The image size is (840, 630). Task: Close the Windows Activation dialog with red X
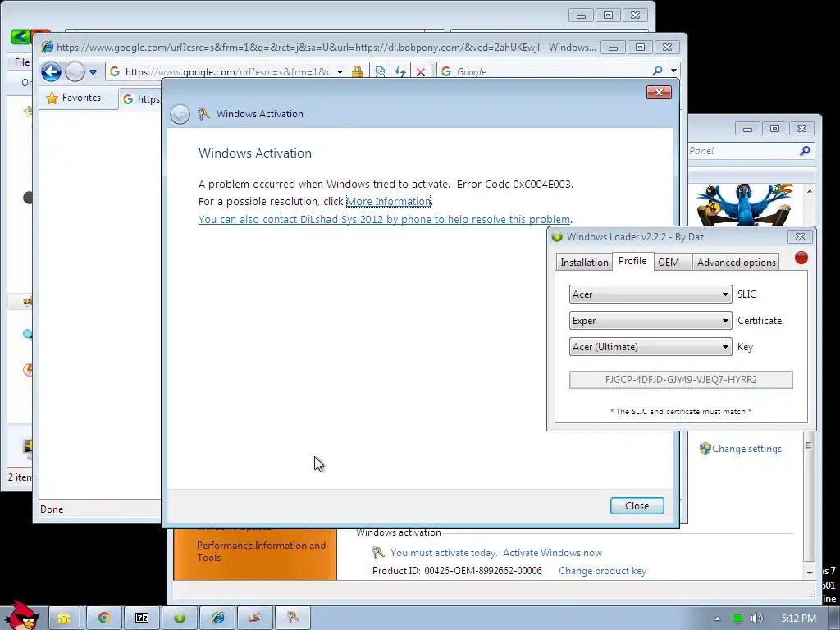point(659,92)
